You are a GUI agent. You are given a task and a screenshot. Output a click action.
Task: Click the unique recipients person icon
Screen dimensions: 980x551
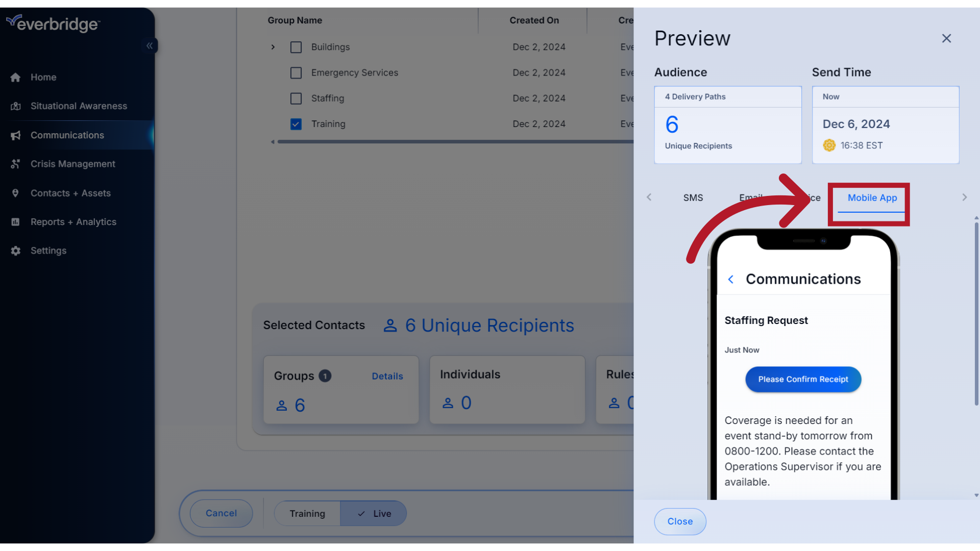(x=390, y=325)
